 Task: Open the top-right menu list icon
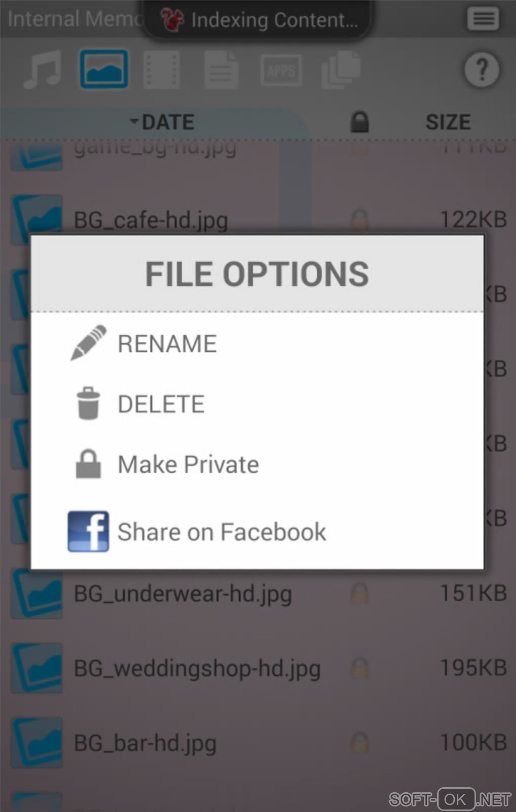tap(483, 19)
